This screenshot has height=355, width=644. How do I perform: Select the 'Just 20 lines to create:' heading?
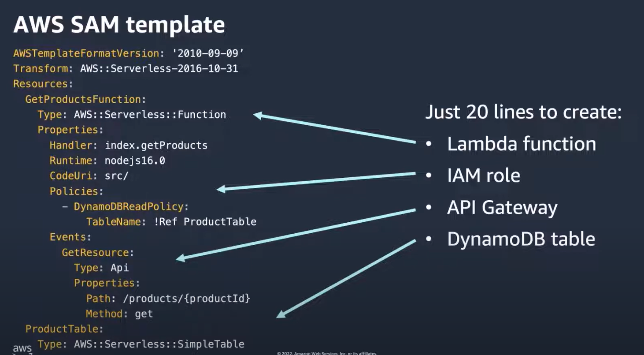tap(523, 112)
